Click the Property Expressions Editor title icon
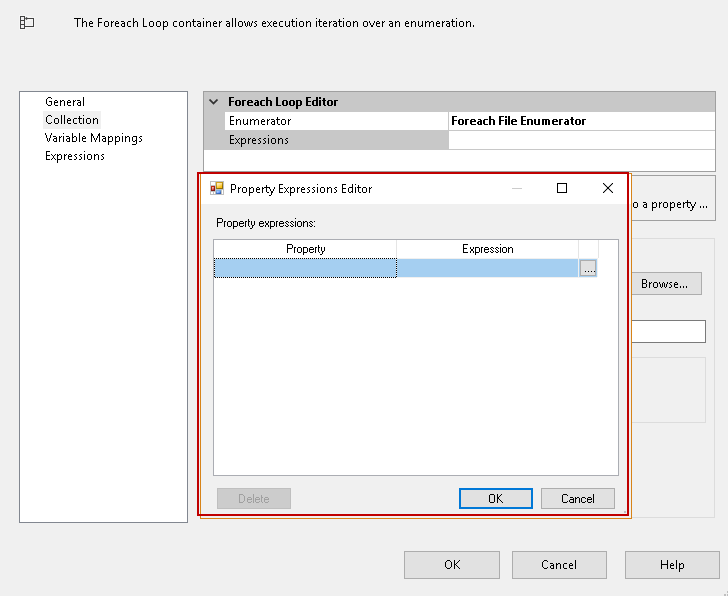 [217, 188]
